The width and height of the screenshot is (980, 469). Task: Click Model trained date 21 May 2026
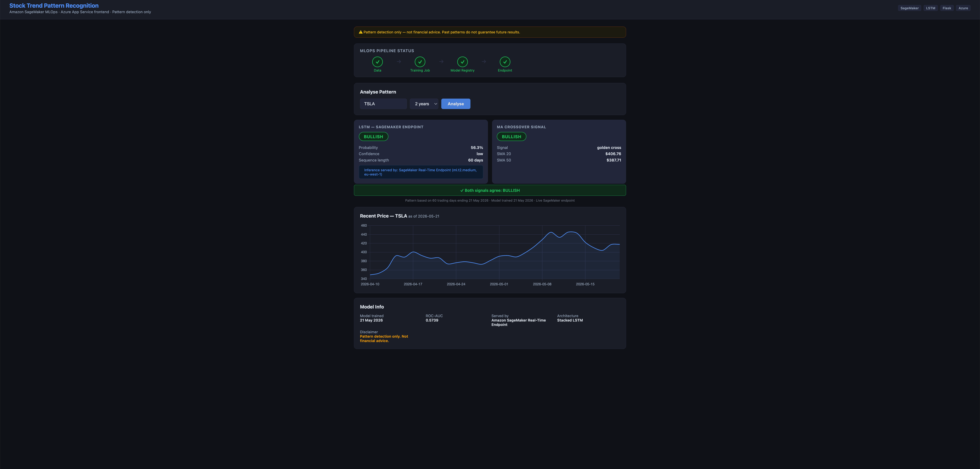[x=371, y=321]
